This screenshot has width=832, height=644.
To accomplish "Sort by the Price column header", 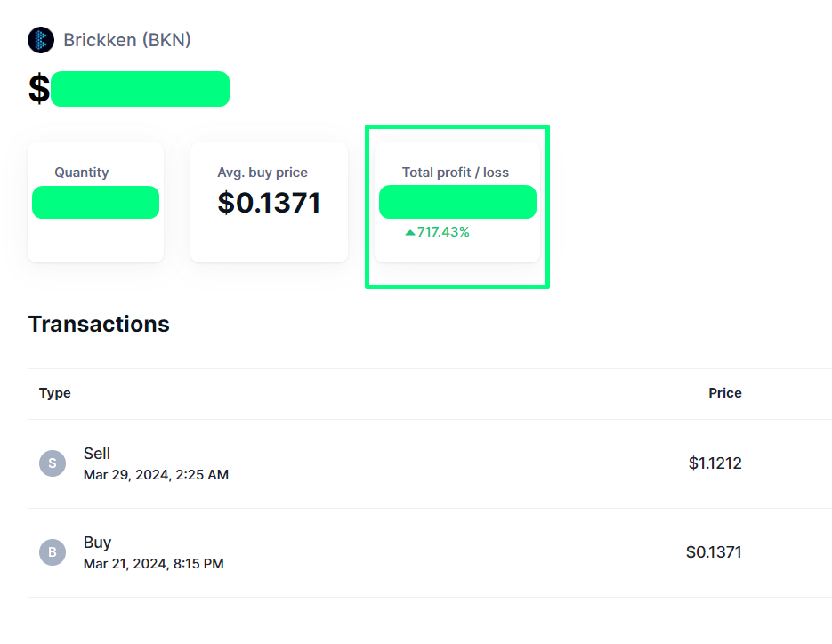I will pyautogui.click(x=724, y=393).
